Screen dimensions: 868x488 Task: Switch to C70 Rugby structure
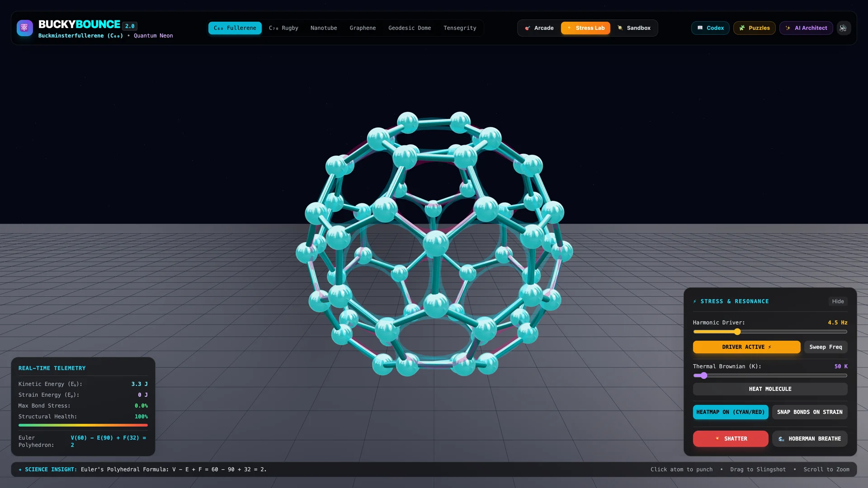283,28
